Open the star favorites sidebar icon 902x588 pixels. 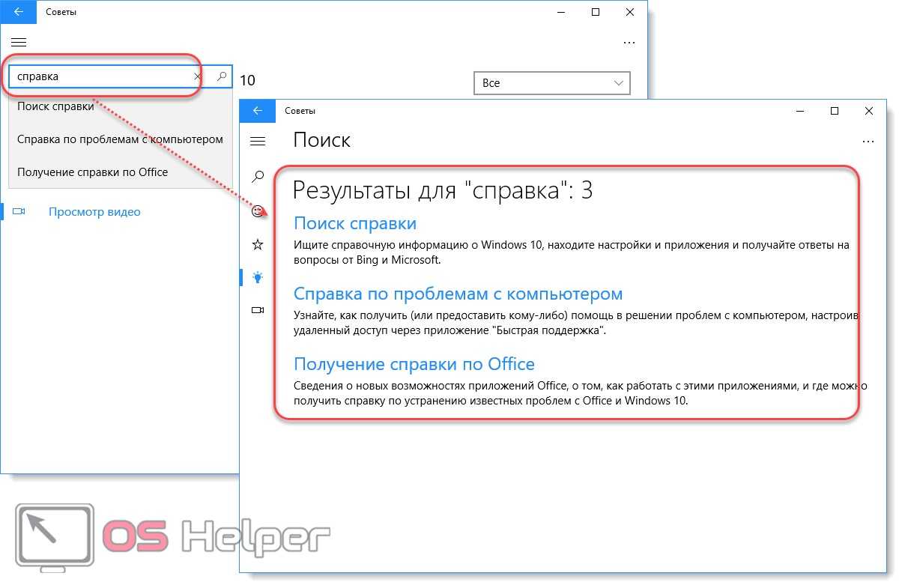pos(258,244)
